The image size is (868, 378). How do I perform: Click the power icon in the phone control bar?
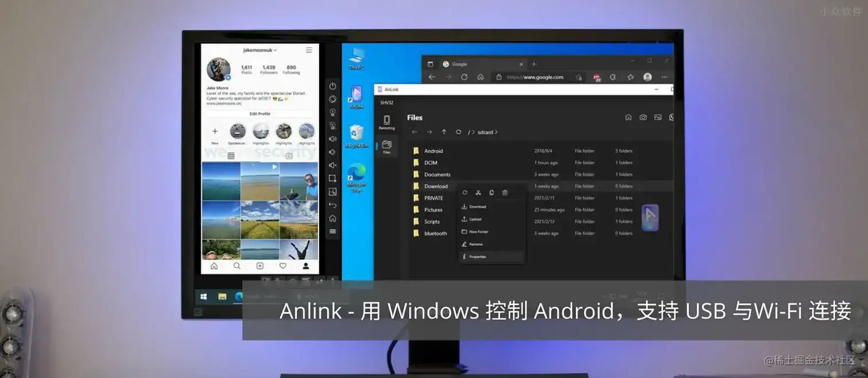(332, 86)
